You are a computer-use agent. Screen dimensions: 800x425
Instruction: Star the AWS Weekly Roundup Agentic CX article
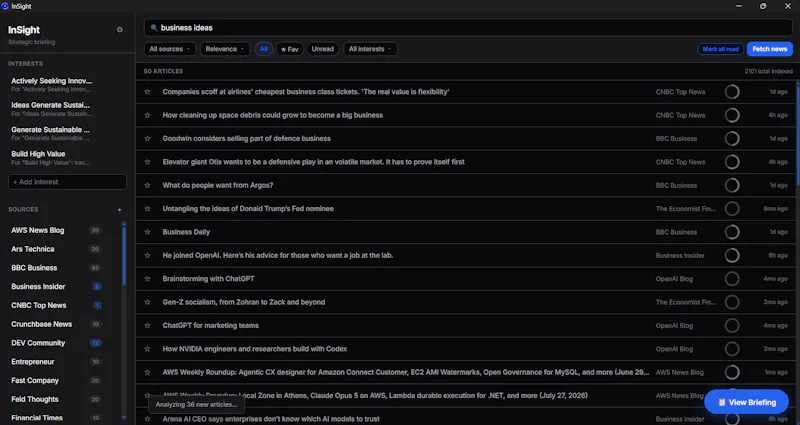click(147, 372)
